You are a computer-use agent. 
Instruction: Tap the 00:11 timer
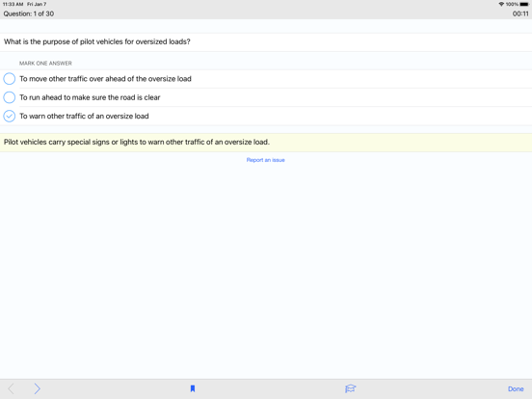520,13
